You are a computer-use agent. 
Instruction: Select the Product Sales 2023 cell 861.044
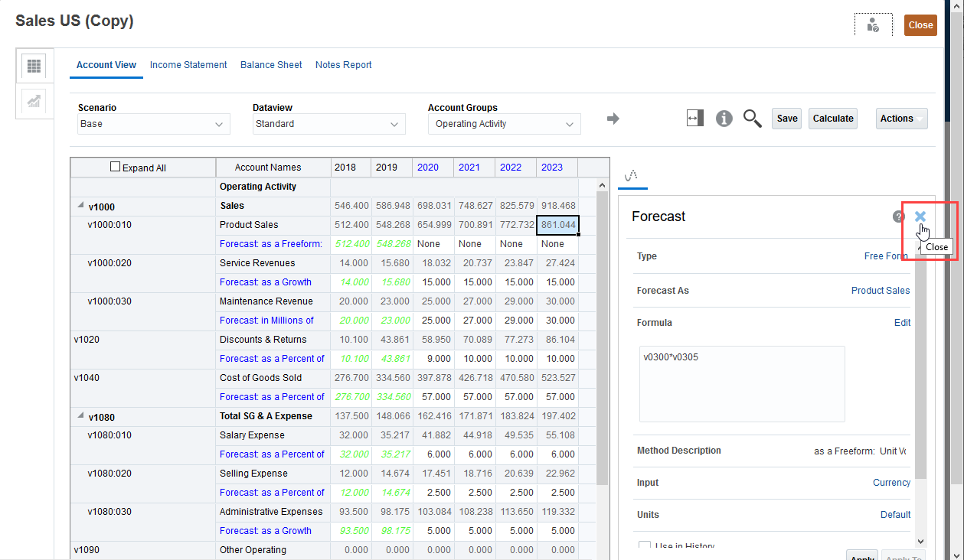tap(557, 225)
